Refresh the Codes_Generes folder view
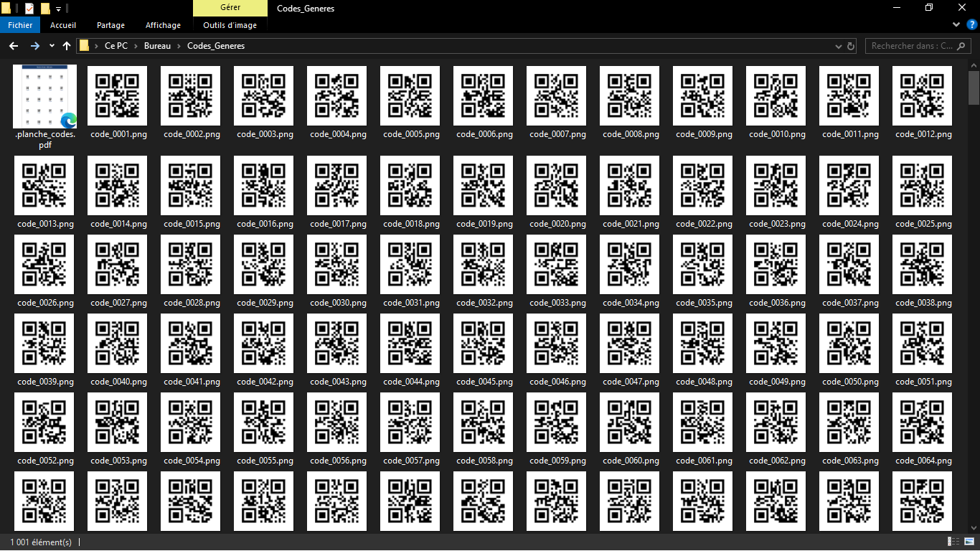980x551 pixels. click(x=851, y=46)
